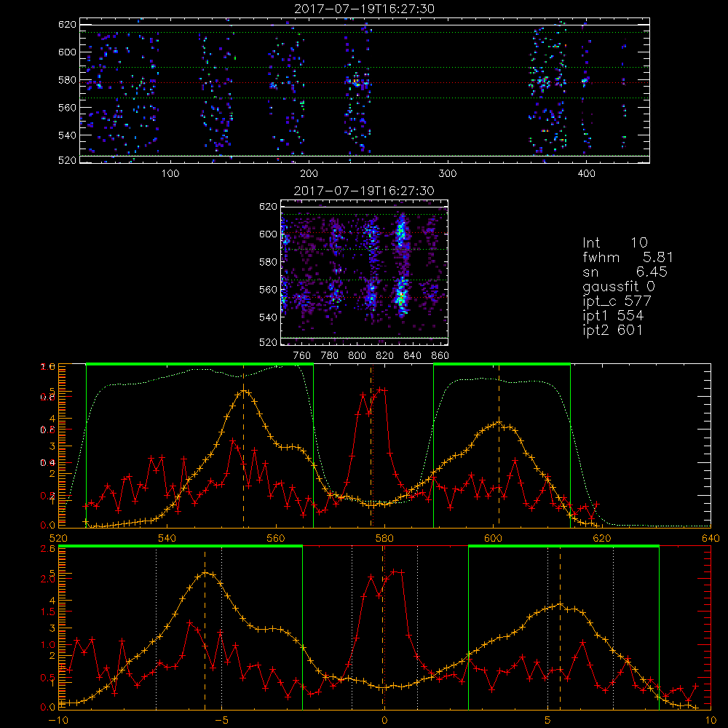Click red y-axis label 1.5 of bottom plot

(x=48, y=612)
